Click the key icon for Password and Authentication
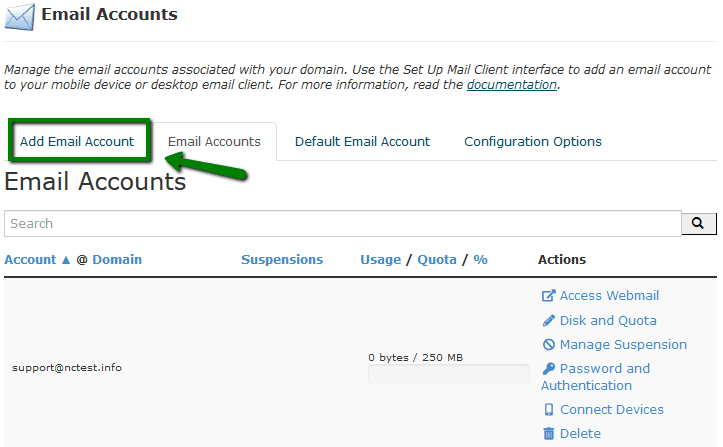This screenshot has height=447, width=723. (548, 369)
